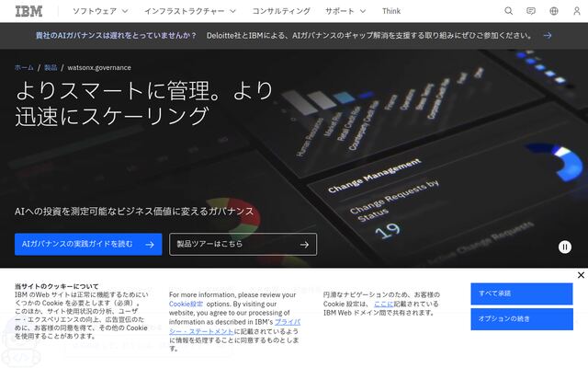Expand the インフラストラクチャー menu
Image resolution: width=588 pixels, height=368 pixels.
[x=190, y=11]
